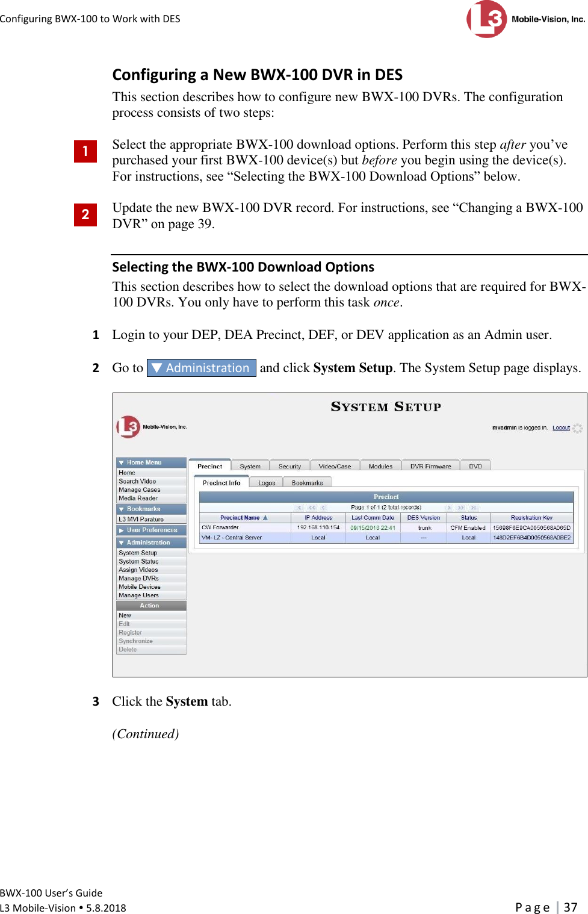Screen dimensions: 588x914
Task: Open the L3 MVI Parature bookmark
Action: (x=151, y=519)
